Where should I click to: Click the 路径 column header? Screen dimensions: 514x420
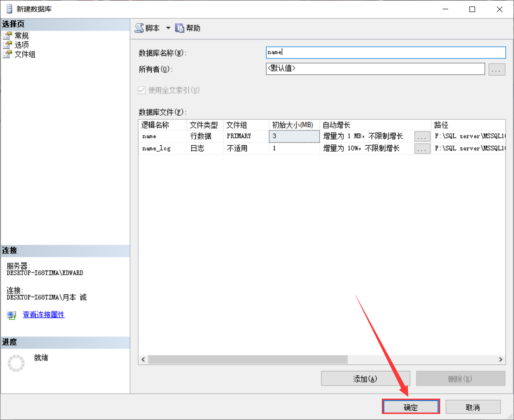(x=469, y=125)
